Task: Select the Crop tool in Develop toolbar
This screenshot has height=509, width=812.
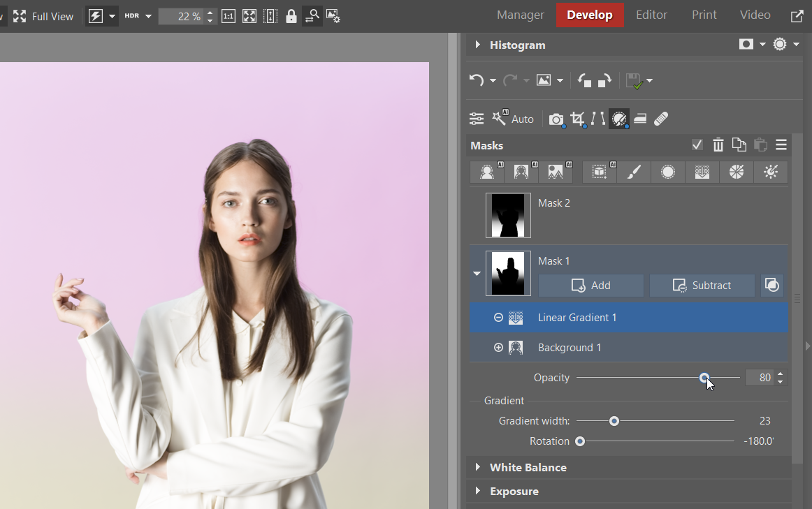Action: point(577,119)
